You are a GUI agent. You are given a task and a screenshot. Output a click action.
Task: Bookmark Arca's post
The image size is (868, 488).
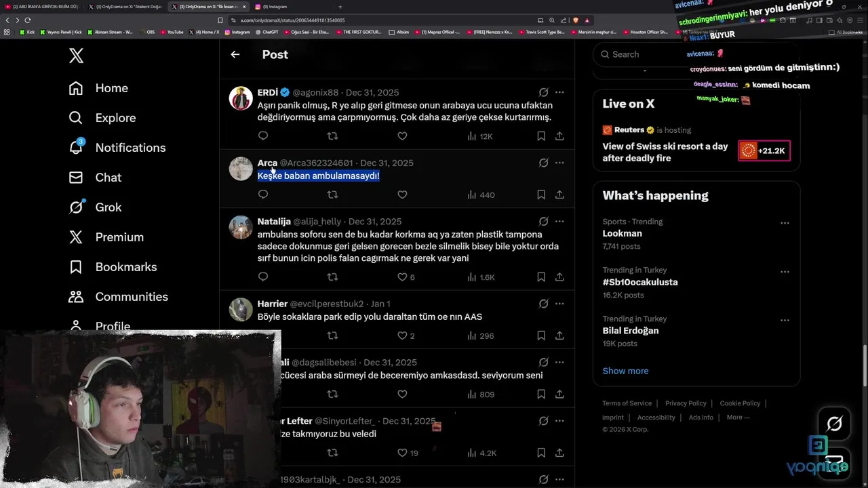pos(541,195)
